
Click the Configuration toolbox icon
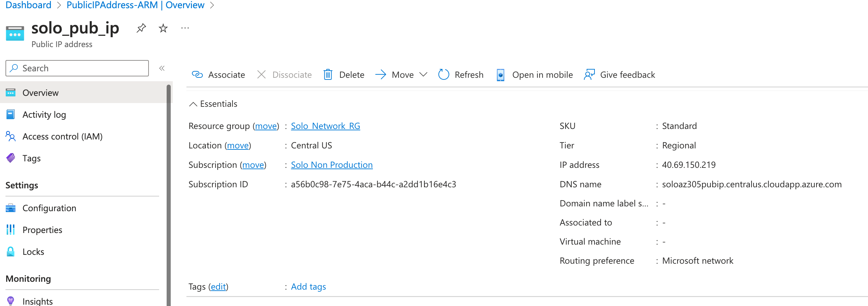pyautogui.click(x=11, y=208)
